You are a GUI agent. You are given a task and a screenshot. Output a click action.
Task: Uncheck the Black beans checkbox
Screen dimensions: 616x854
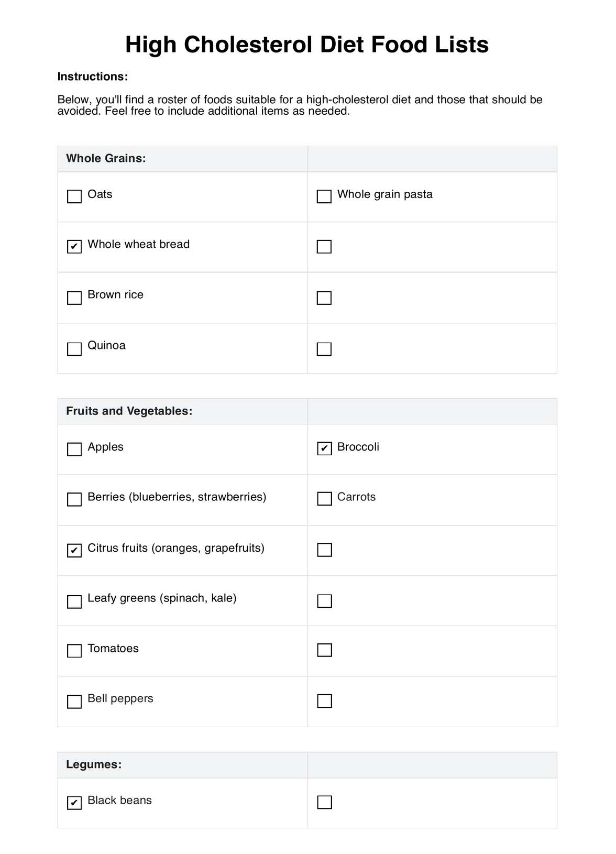74,803
